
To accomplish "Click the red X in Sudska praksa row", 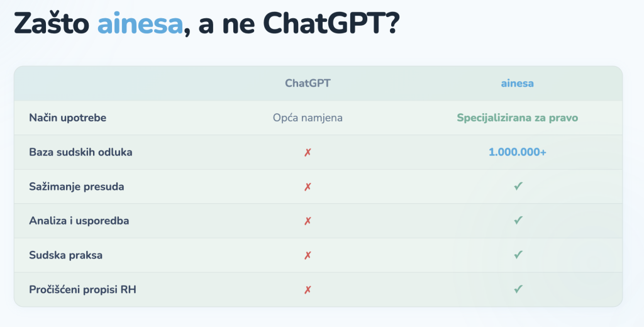I will tap(308, 255).
